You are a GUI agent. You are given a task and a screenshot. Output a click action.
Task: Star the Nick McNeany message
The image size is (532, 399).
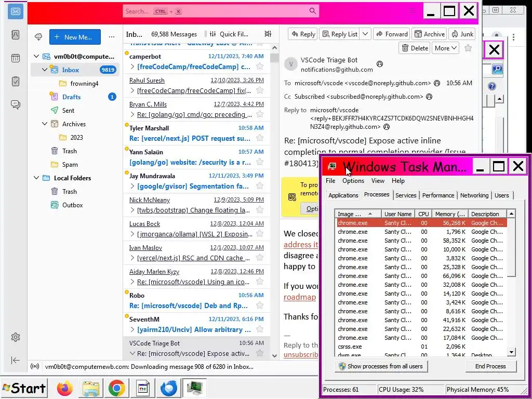[260, 210]
